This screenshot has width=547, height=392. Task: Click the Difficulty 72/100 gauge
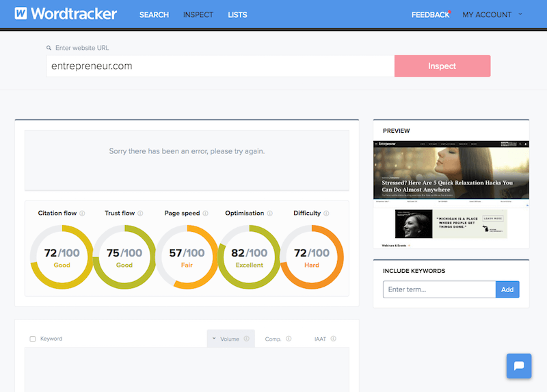pos(312,257)
